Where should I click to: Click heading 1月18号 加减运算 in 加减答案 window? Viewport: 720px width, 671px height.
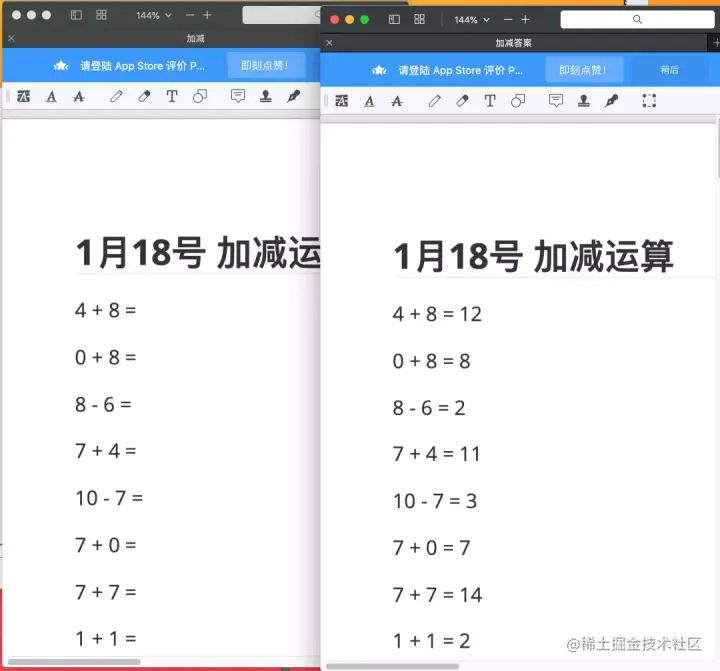coord(534,256)
